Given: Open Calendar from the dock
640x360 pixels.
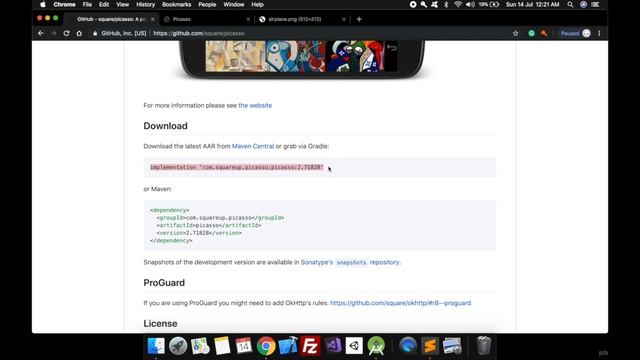Looking at the screenshot, I should (x=244, y=346).
